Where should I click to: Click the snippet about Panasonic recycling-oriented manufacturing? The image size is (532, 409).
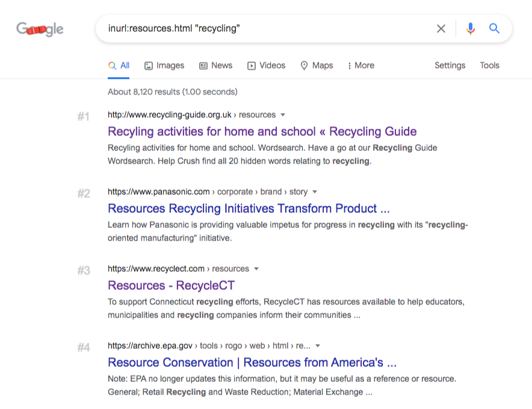[288, 232]
